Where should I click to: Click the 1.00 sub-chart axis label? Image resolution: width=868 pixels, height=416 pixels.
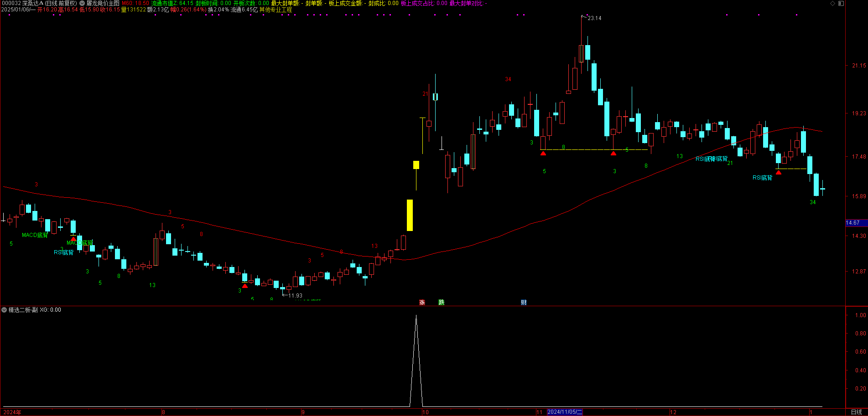click(x=861, y=315)
